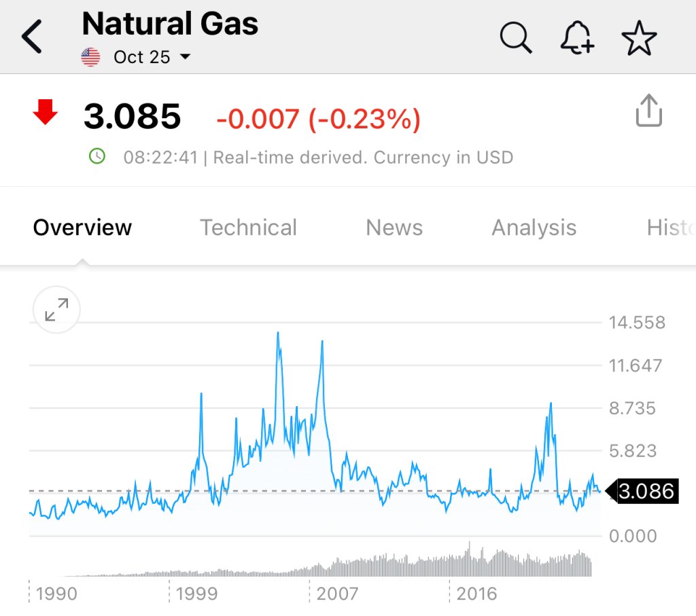
Task: Tap the share icon
Action: [648, 110]
